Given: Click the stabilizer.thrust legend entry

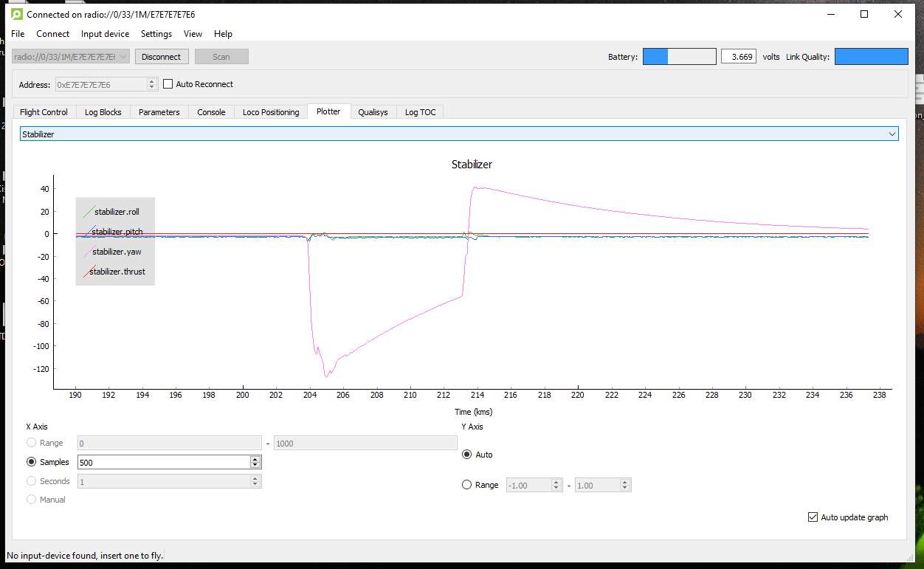Looking at the screenshot, I should click(117, 272).
